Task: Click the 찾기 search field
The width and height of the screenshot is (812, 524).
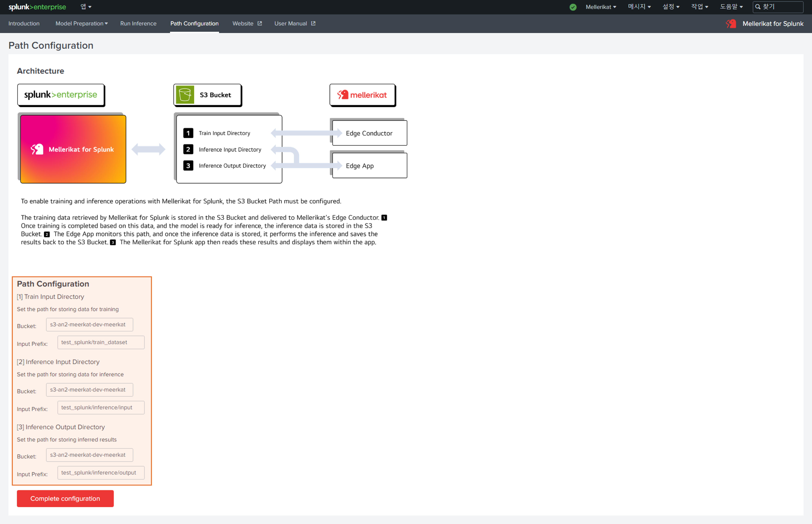Action: (x=778, y=7)
